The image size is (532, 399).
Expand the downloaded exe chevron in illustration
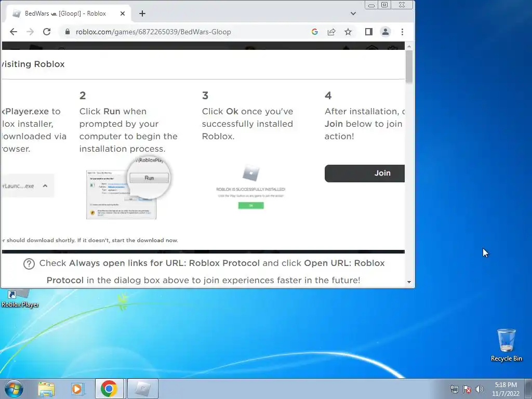click(45, 185)
